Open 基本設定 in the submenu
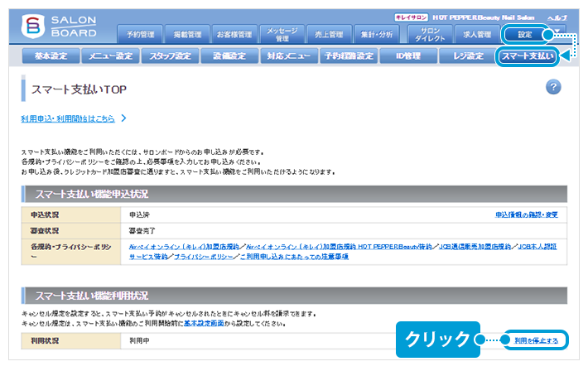Screen dimensions: 588x371 point(46,56)
